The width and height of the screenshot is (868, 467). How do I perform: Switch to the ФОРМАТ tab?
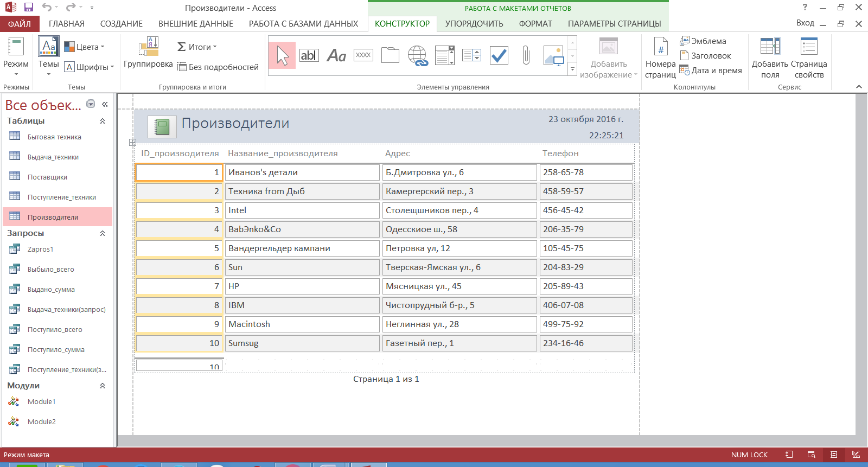[535, 24]
